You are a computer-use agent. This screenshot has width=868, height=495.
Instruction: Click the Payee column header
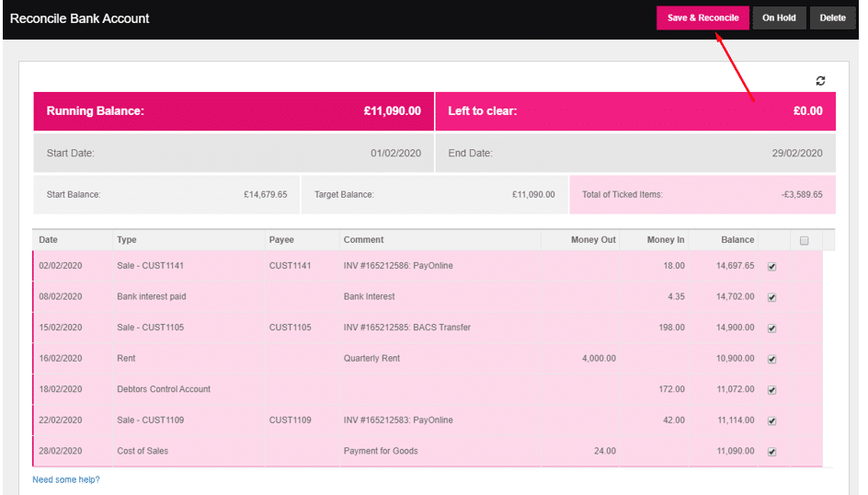[x=281, y=240]
